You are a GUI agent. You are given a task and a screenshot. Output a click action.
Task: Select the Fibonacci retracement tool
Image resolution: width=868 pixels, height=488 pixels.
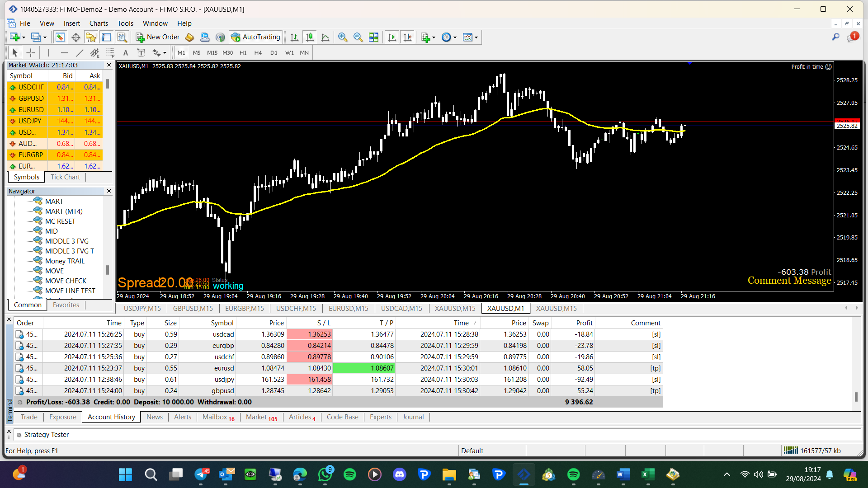click(x=110, y=53)
